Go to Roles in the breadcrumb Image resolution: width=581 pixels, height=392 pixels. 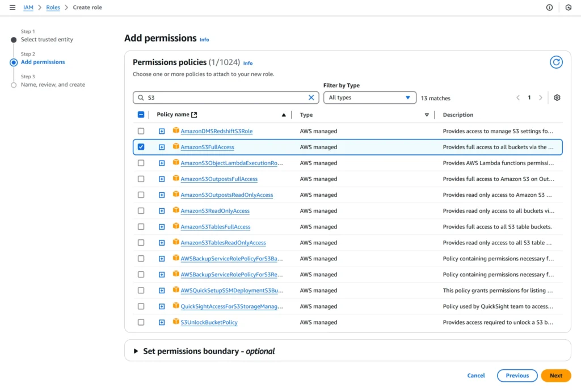click(x=53, y=7)
